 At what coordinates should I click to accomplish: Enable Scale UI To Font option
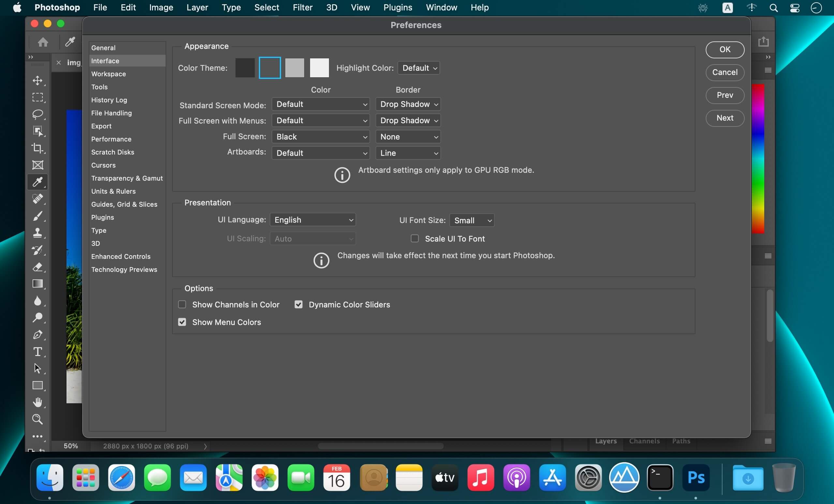pos(415,238)
